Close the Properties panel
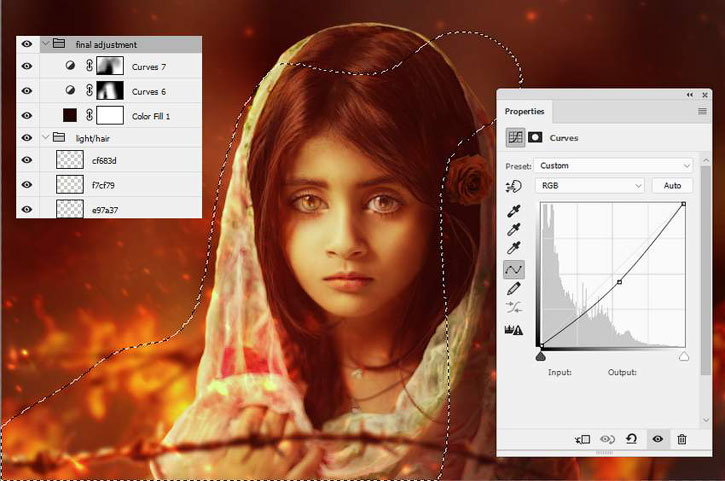 click(x=705, y=95)
